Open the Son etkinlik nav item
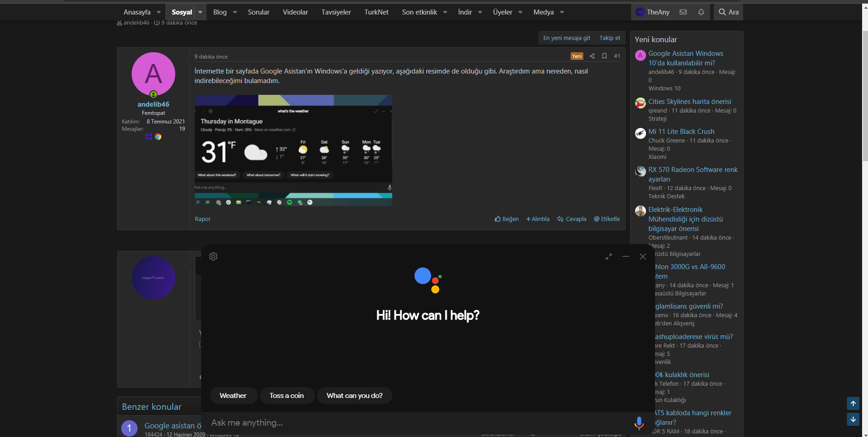 pos(419,12)
